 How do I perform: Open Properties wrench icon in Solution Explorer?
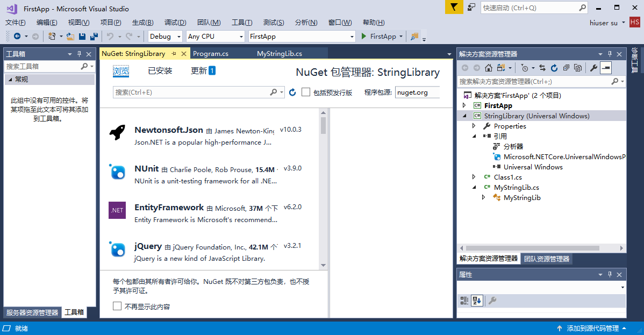593,68
